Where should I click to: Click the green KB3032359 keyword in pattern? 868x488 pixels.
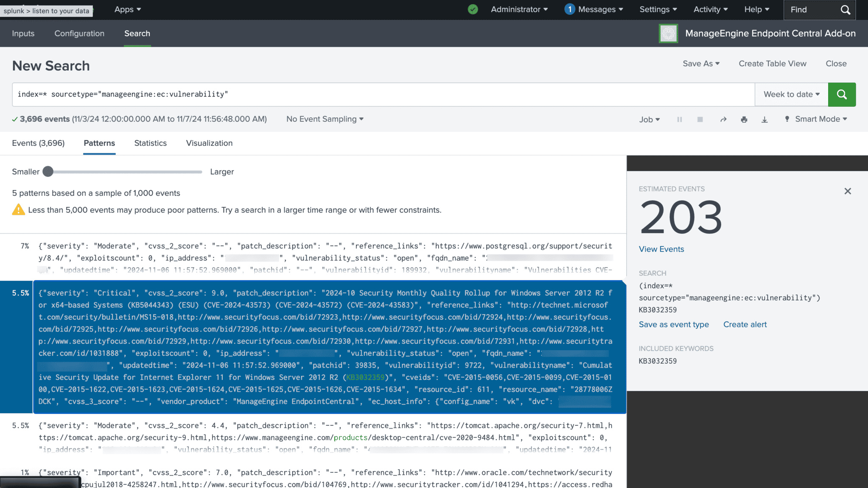click(365, 377)
